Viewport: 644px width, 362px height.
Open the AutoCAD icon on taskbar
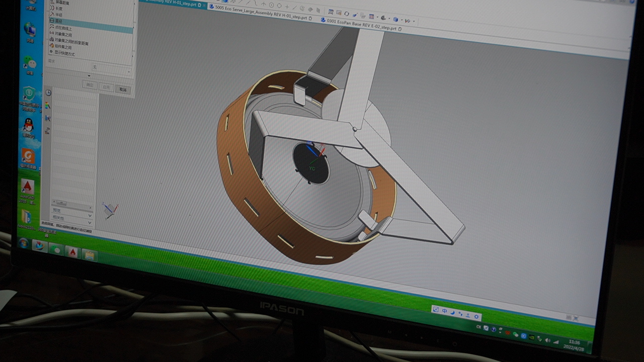click(72, 251)
